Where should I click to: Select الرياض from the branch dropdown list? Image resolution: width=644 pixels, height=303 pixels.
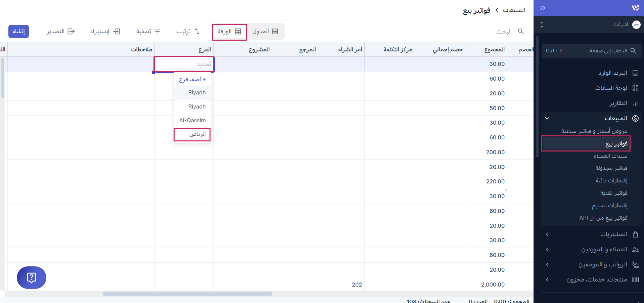coord(192,134)
